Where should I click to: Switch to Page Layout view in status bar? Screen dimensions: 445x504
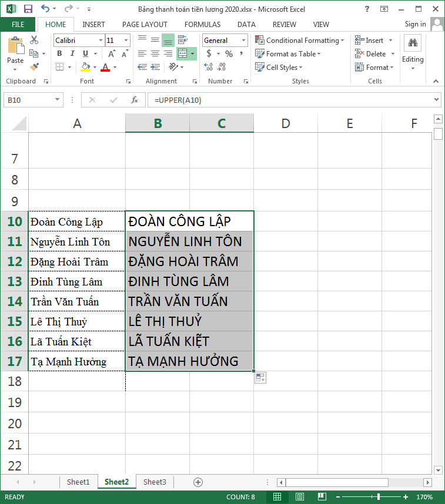click(299, 497)
